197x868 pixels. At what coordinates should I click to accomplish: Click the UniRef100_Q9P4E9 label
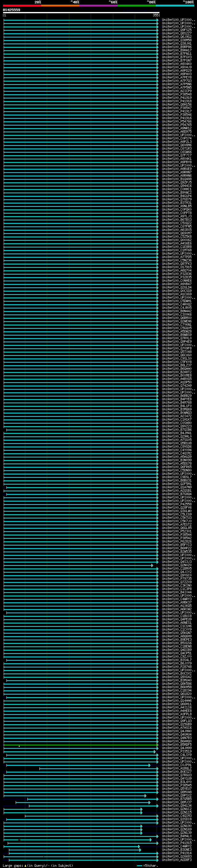click(177, 342)
